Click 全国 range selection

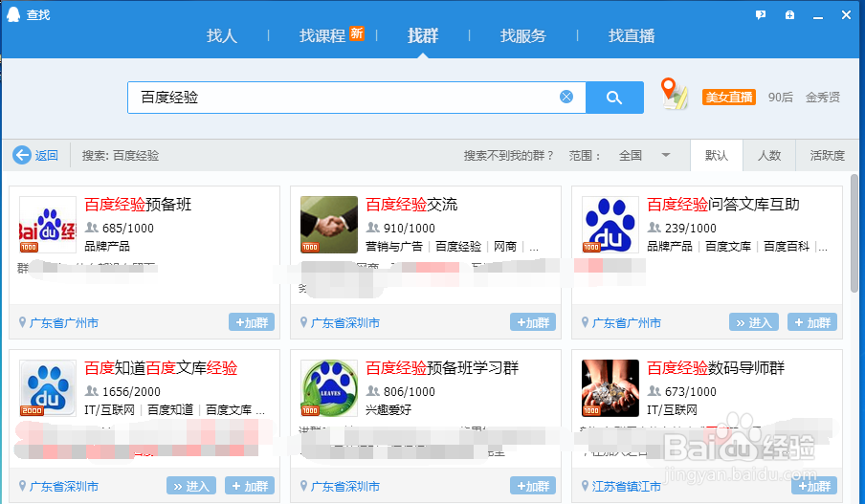[x=631, y=156]
